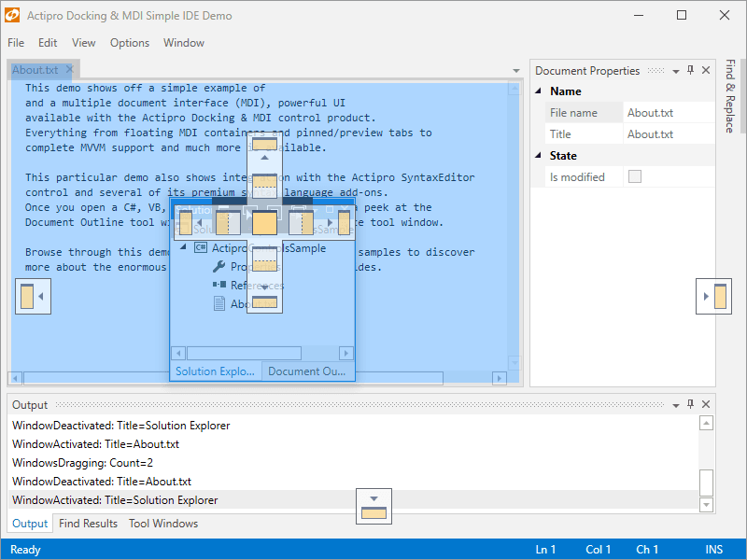Open Document Properties options dropdown arrow
747x560 pixels.
pos(675,72)
